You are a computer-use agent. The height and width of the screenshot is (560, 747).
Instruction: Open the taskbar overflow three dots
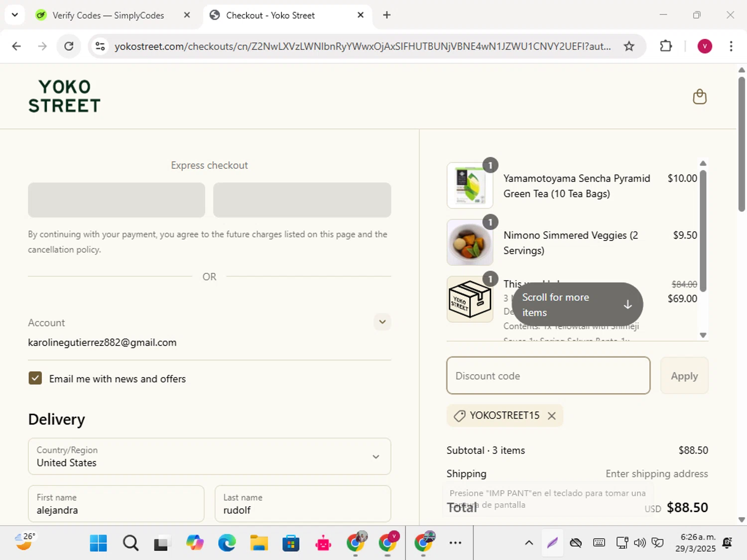click(x=455, y=543)
